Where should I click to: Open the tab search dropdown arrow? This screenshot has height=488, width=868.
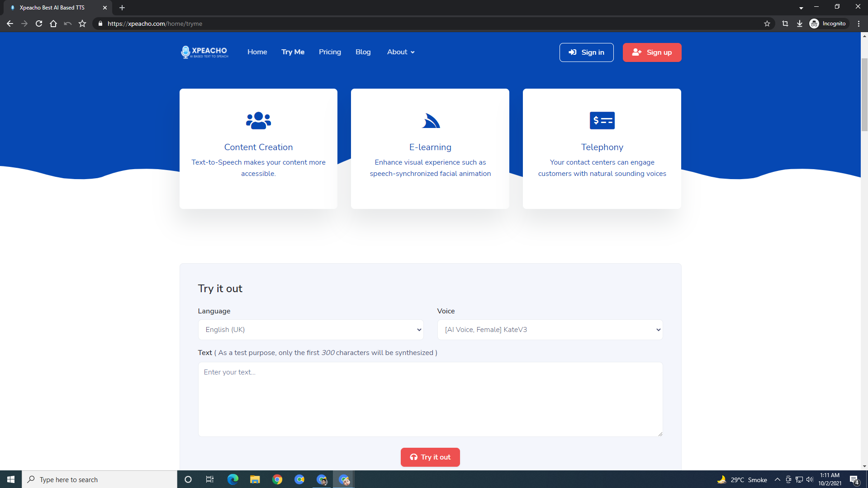click(801, 8)
